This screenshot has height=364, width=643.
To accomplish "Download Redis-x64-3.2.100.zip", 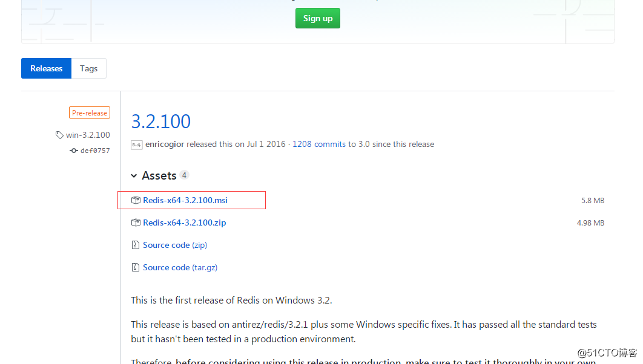I will [x=184, y=223].
